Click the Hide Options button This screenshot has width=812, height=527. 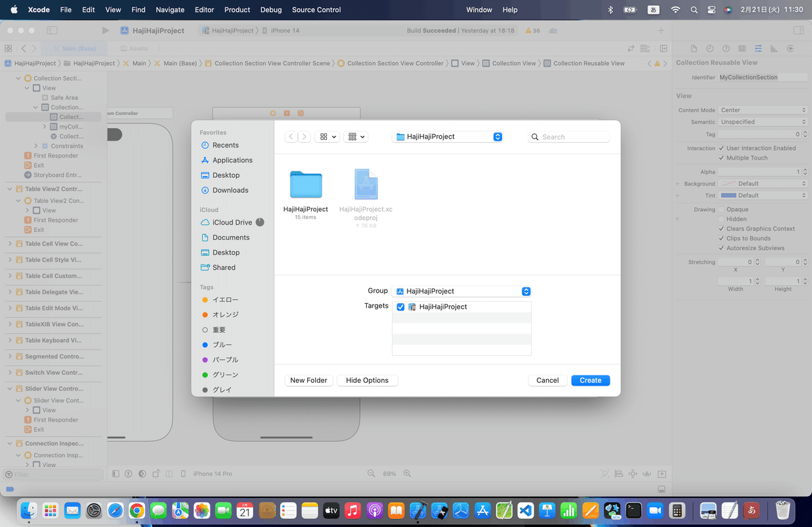pos(367,380)
